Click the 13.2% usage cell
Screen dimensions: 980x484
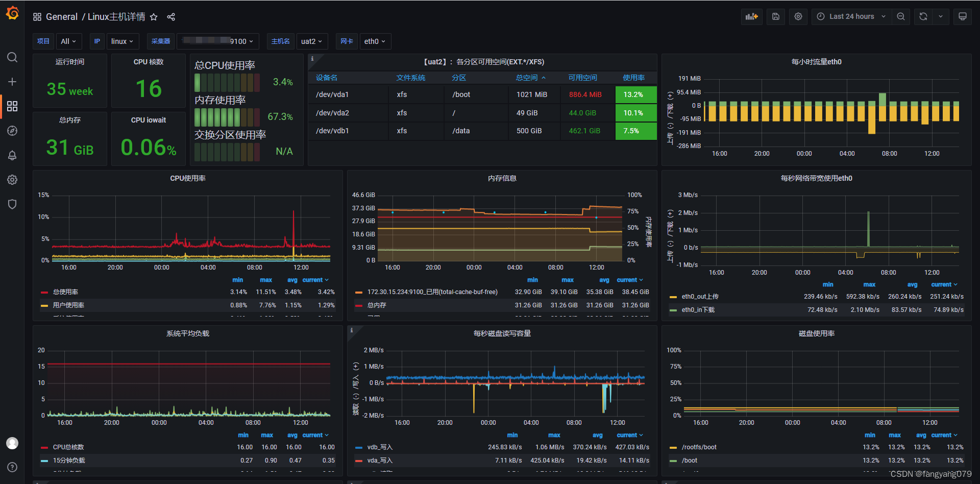pyautogui.click(x=636, y=94)
